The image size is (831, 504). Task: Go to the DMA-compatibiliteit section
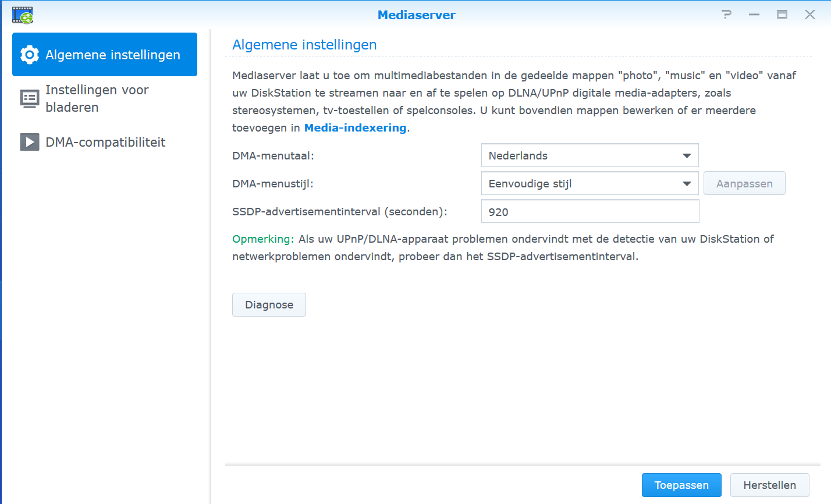pyautogui.click(x=105, y=142)
